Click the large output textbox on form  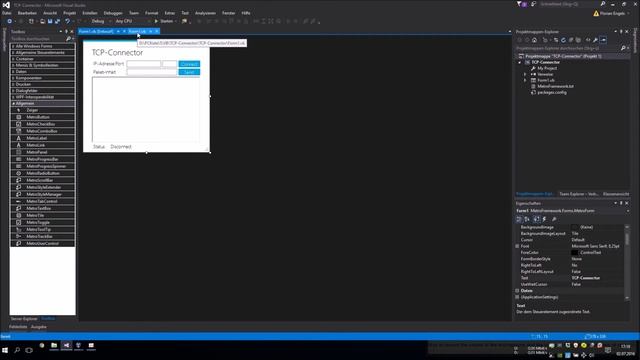(x=146, y=109)
